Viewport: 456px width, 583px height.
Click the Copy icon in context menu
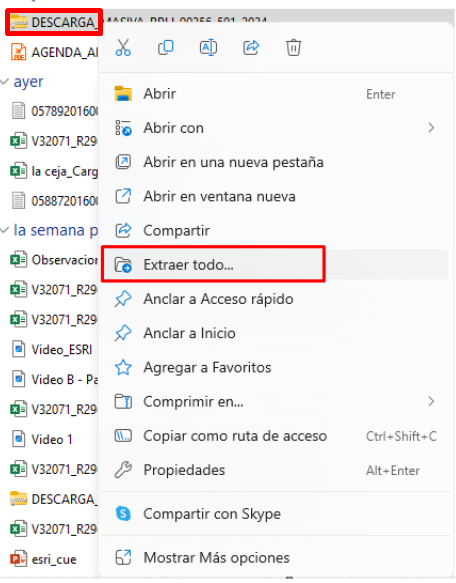166,48
